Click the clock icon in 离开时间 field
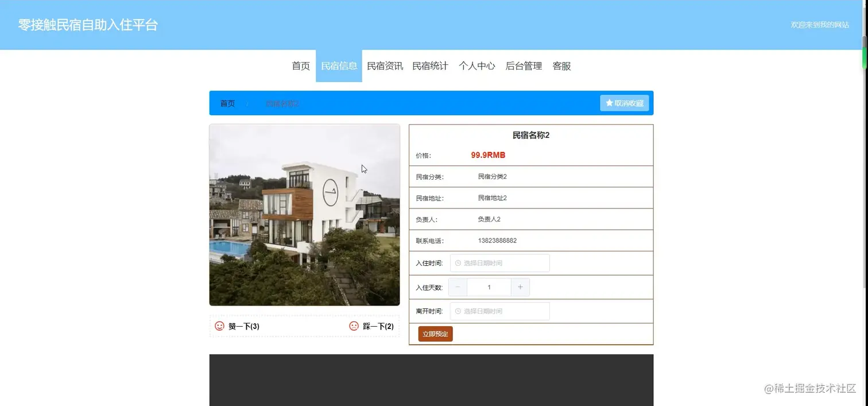The width and height of the screenshot is (868, 406). pos(458,311)
